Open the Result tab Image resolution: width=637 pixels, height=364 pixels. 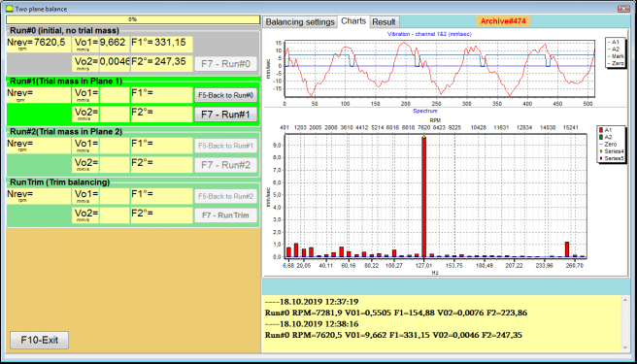coord(384,22)
